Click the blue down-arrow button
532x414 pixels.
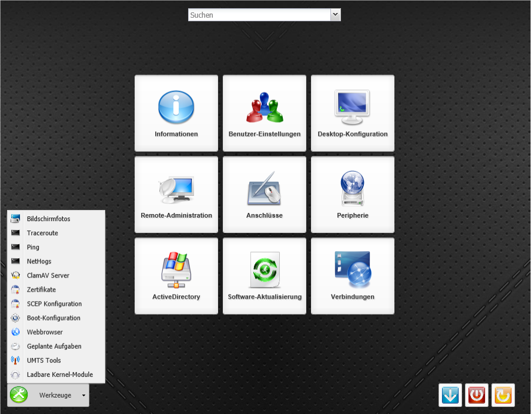pyautogui.click(x=450, y=395)
